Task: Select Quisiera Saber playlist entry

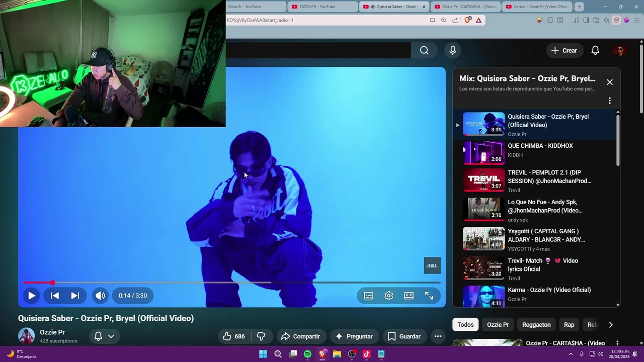Action: tap(534, 124)
